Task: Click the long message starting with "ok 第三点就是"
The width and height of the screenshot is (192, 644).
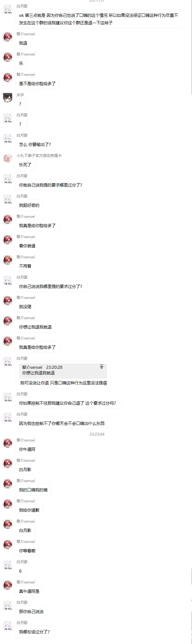Action: (98, 19)
